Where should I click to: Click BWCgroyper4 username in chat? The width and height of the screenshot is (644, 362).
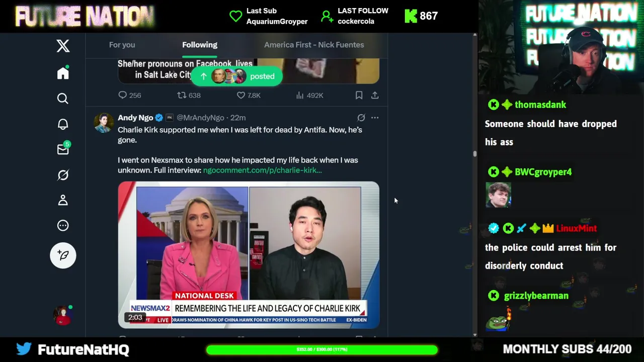pos(543,172)
